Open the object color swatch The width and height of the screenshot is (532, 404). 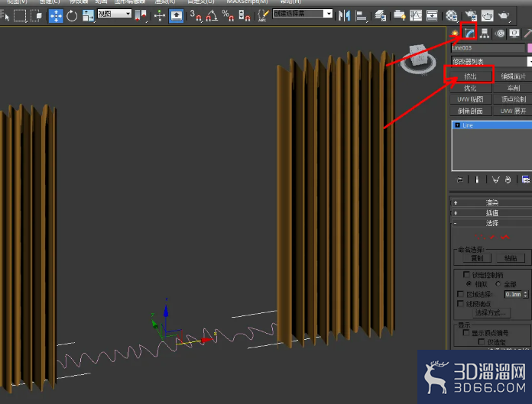coord(530,48)
